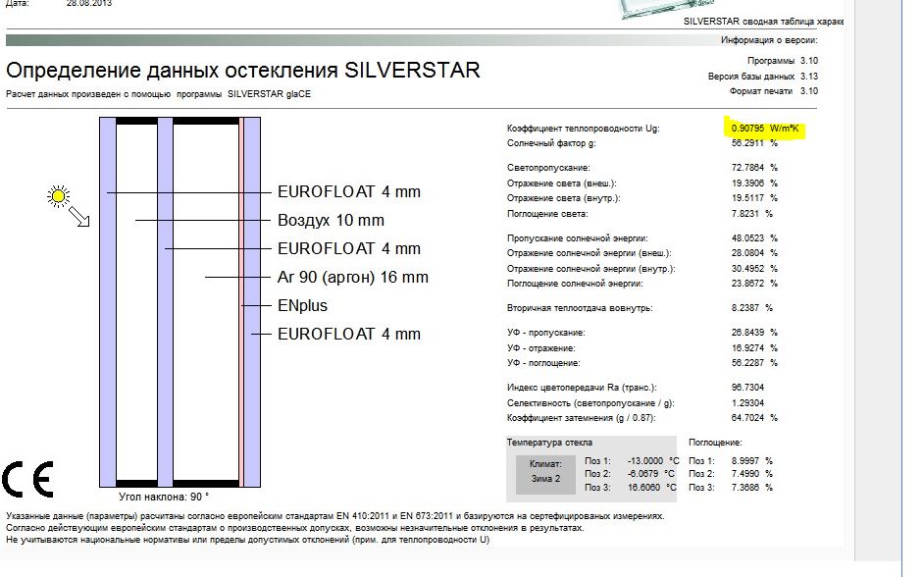Click the 7.3686 % absorption value
The width and height of the screenshot is (924, 577).
pyautogui.click(x=752, y=488)
